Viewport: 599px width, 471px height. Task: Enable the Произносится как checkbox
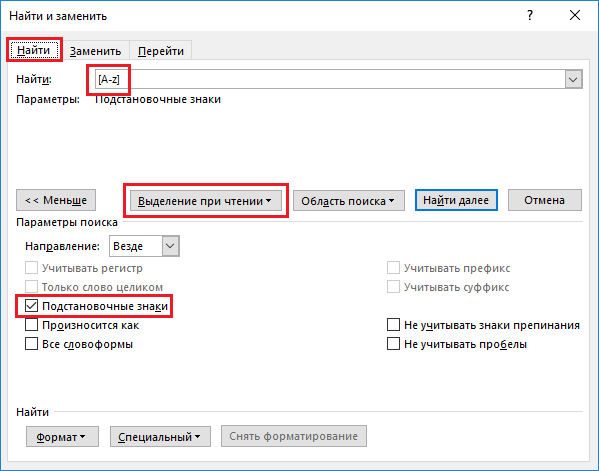coord(31,325)
